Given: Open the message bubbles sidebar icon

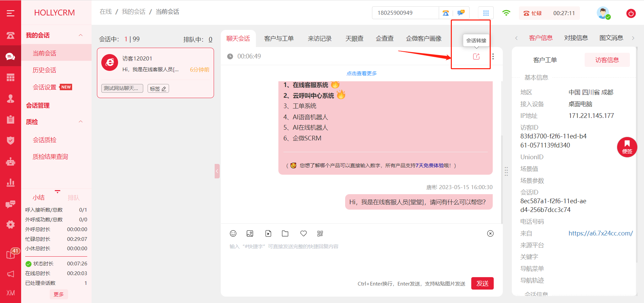Looking at the screenshot, I should pos(10,204).
